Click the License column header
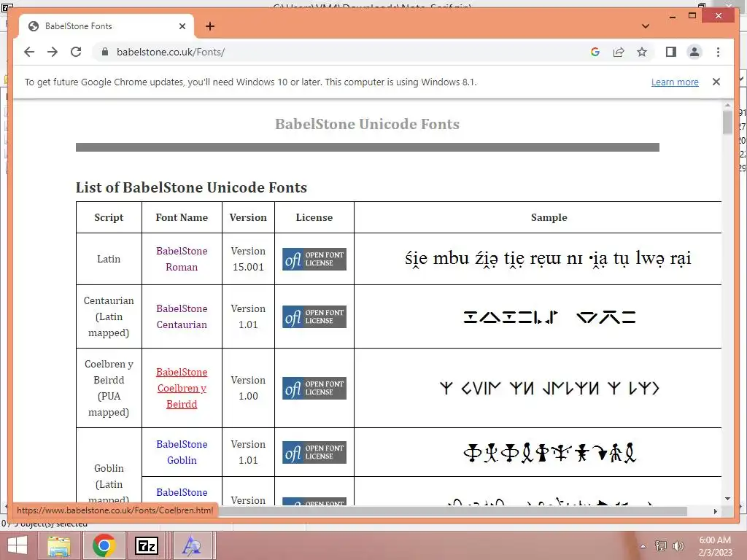 (314, 217)
